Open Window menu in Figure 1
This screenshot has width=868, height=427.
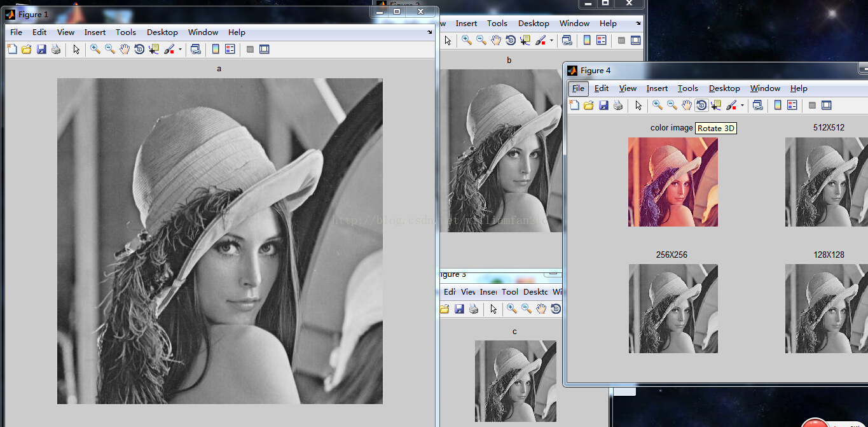tap(203, 32)
